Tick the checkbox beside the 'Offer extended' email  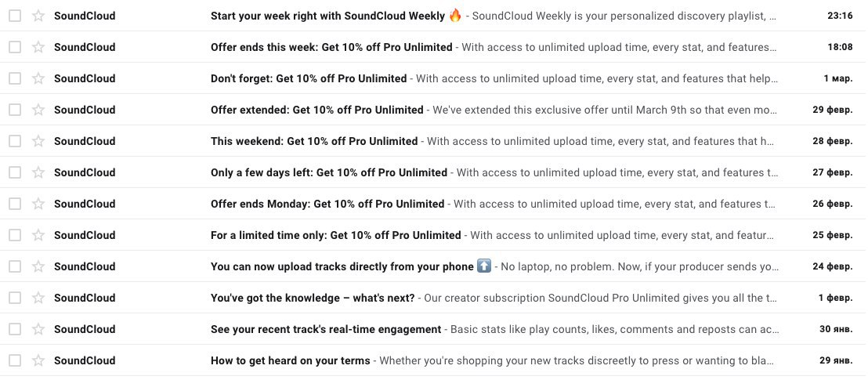[x=15, y=110]
